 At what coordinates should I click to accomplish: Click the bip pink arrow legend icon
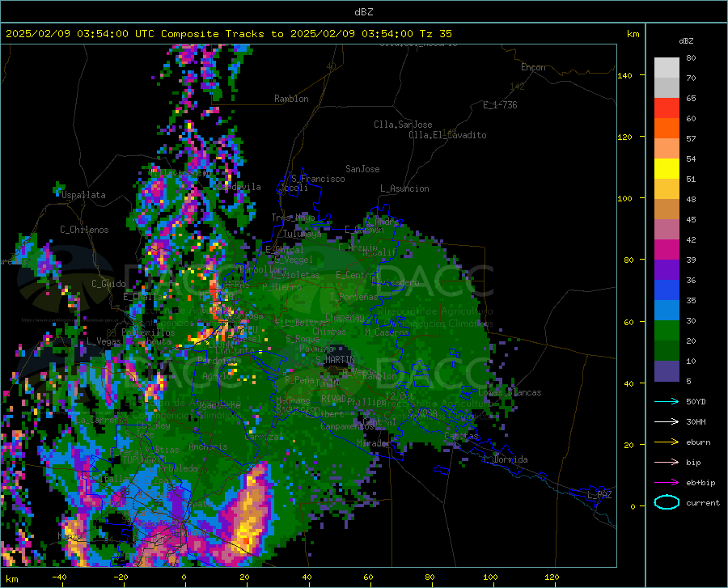click(x=667, y=463)
